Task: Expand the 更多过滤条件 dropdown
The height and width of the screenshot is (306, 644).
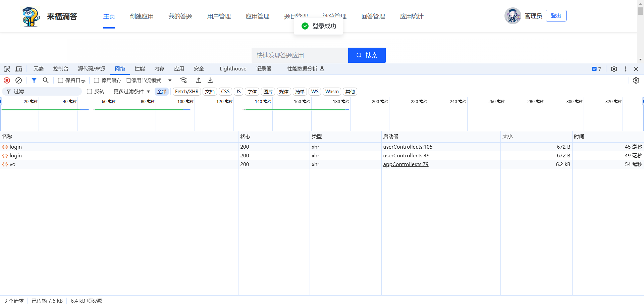Action: coord(131,92)
